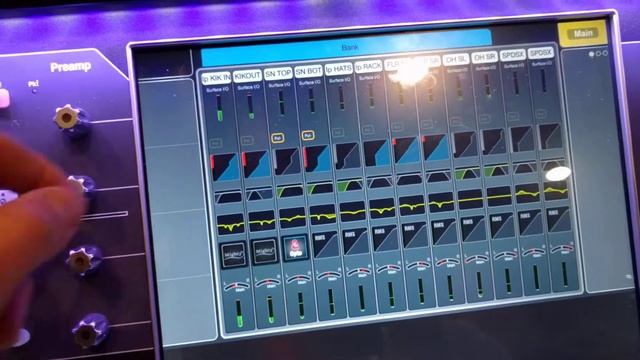The height and width of the screenshot is (360, 640).
Task: Open the RMS compressor on SN BOT
Action: click(325, 244)
